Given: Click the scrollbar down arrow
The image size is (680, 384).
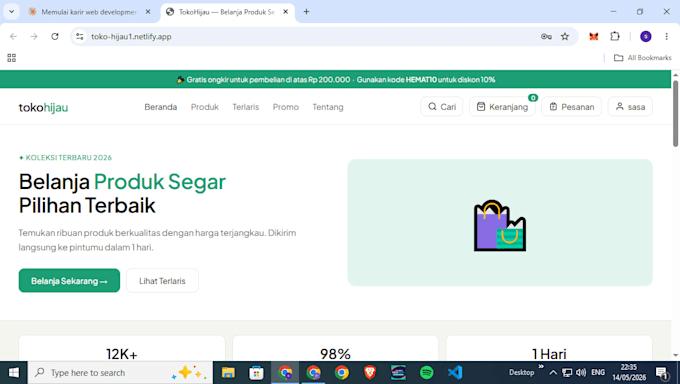Looking at the screenshot, I should pyautogui.click(x=675, y=356).
